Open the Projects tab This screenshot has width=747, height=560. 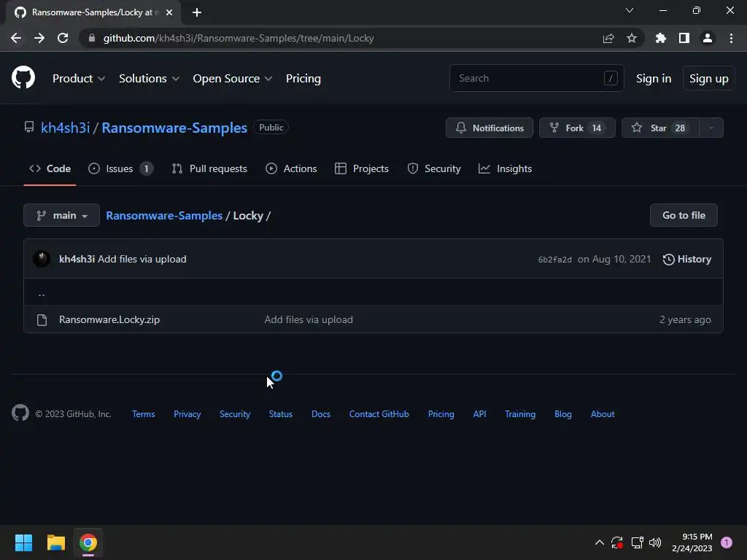click(362, 168)
